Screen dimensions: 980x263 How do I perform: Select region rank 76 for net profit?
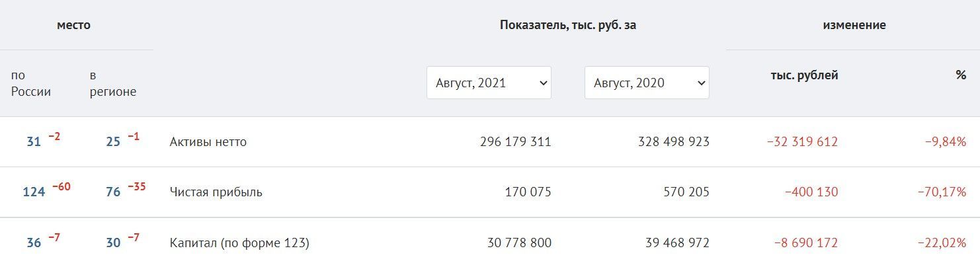point(113,192)
